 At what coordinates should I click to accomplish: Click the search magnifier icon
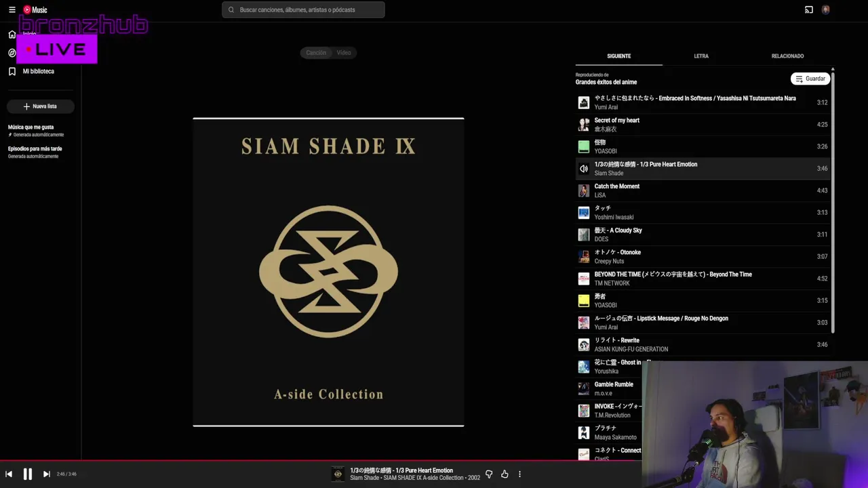coord(231,10)
